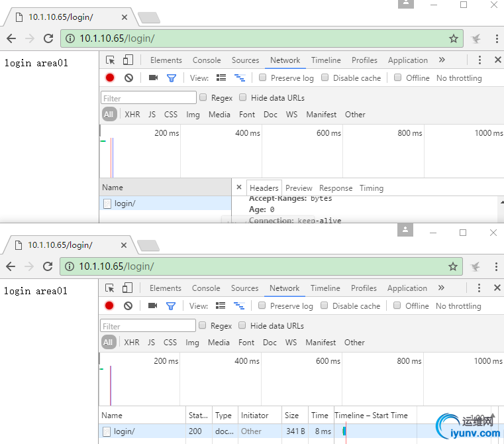
Task: Close DevTools panel in top window
Action: (497, 60)
